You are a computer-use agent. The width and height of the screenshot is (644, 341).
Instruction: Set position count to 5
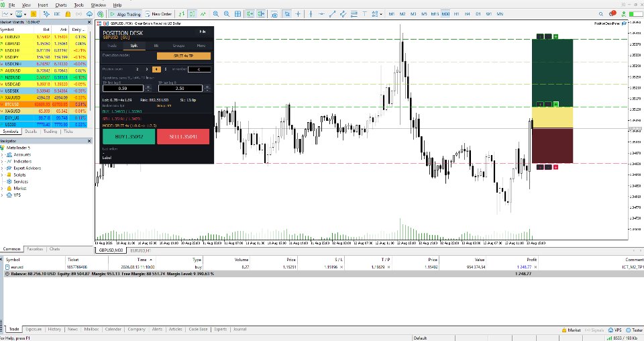click(x=166, y=69)
